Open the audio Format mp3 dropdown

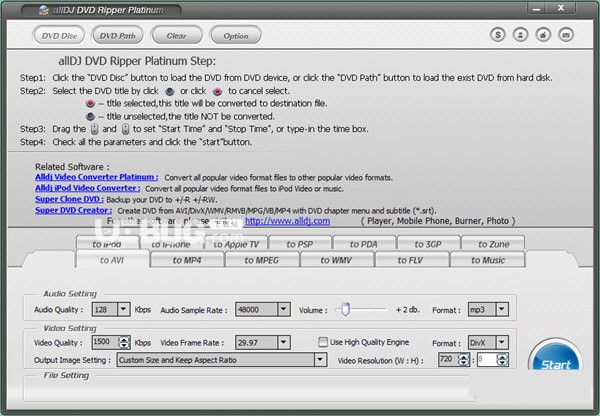click(502, 309)
